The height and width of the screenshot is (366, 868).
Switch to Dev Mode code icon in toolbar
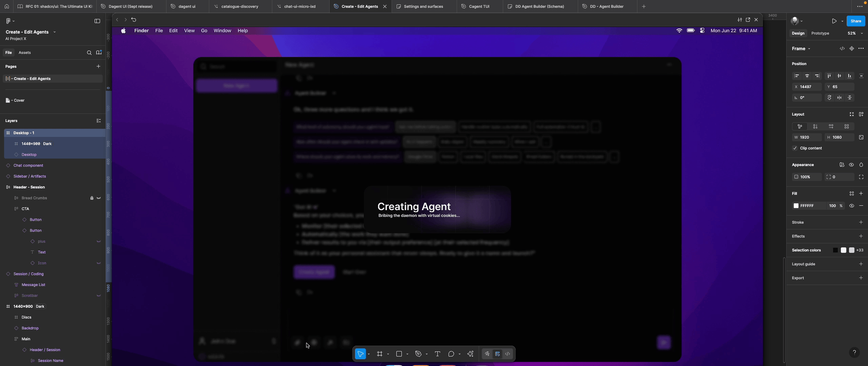tap(508, 354)
